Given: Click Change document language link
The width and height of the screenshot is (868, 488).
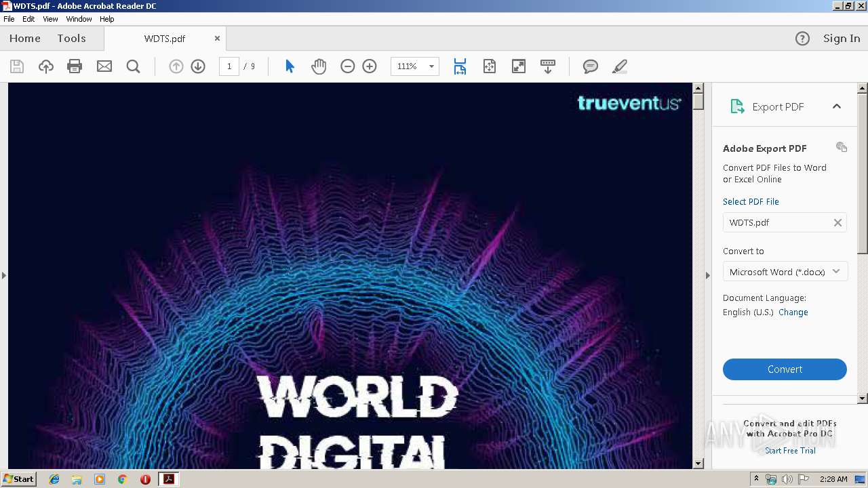Looking at the screenshot, I should [793, 312].
